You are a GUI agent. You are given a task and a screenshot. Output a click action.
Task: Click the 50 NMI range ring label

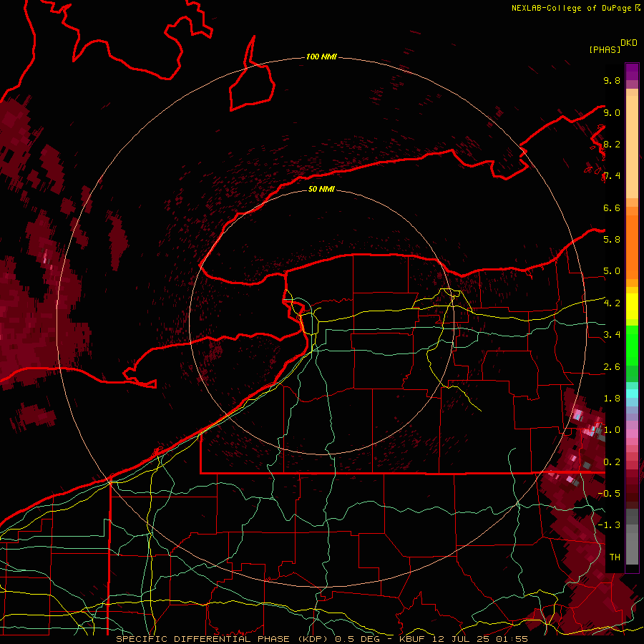(x=321, y=189)
